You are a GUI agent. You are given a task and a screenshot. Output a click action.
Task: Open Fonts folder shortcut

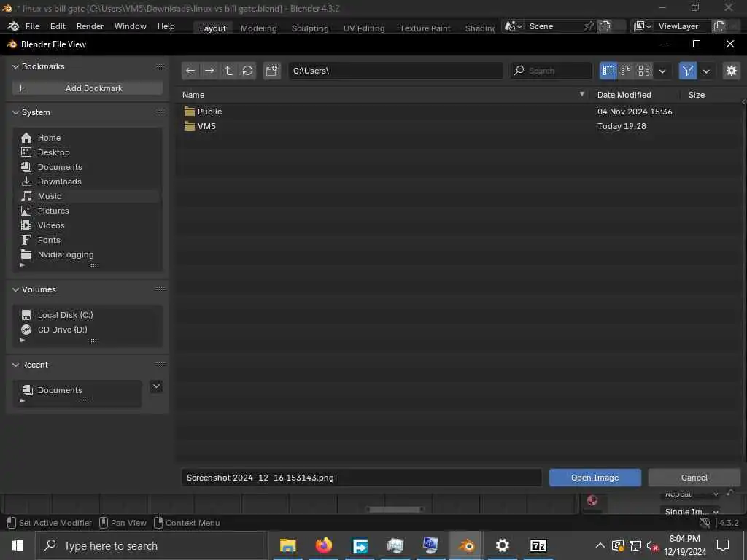[88, 240]
